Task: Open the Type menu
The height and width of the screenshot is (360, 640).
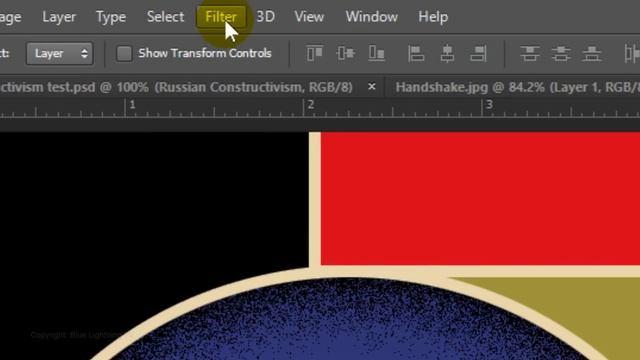Action: pos(111,17)
